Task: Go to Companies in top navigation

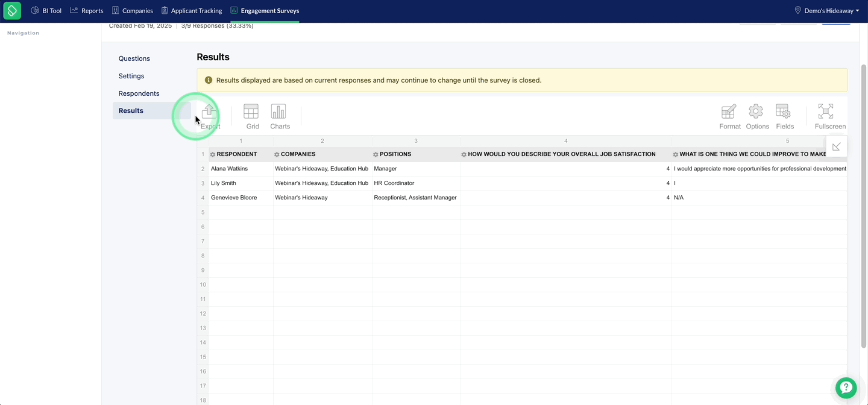Action: click(x=133, y=11)
